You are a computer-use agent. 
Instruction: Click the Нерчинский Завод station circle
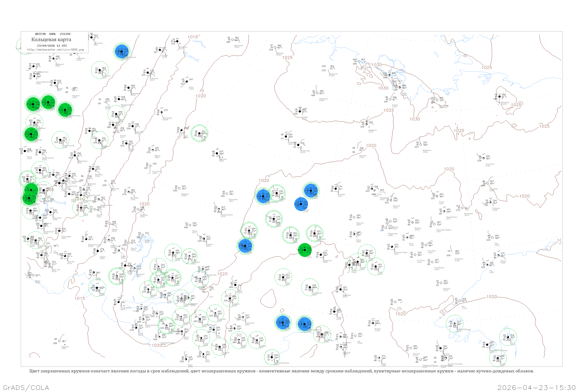click(x=272, y=357)
